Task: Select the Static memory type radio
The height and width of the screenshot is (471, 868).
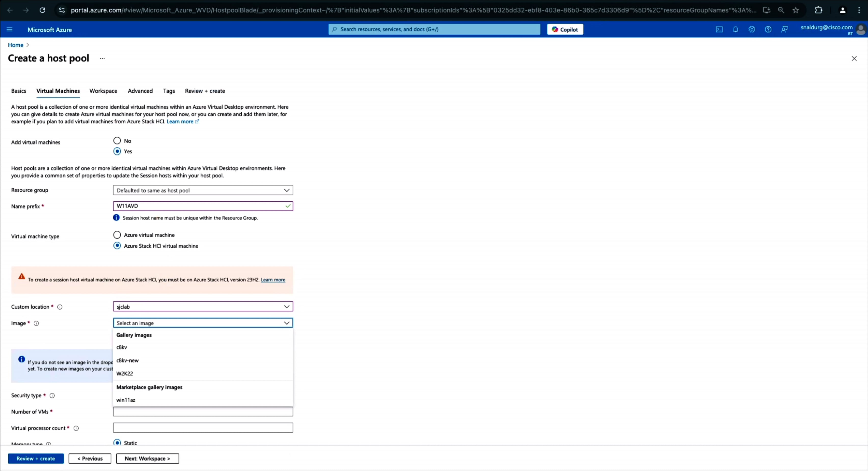Action: [x=117, y=442]
